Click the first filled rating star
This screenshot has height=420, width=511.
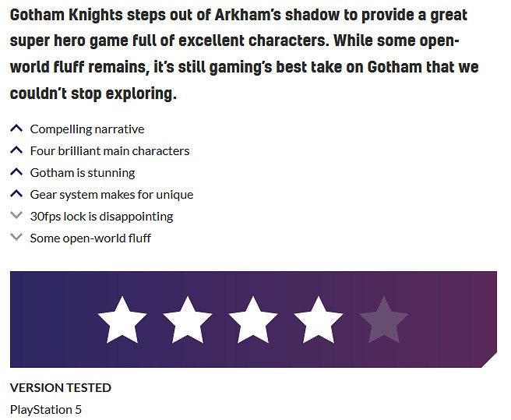click(x=122, y=319)
